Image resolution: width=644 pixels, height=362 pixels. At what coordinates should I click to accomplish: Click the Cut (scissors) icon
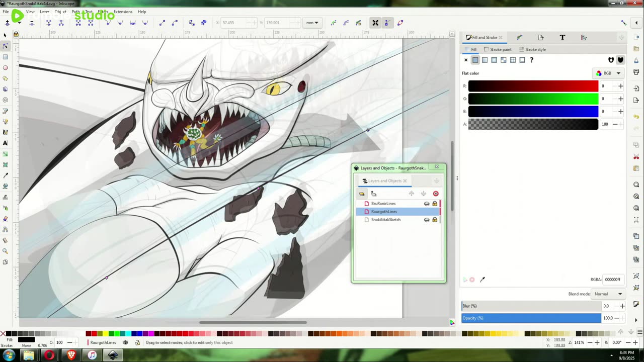636,157
